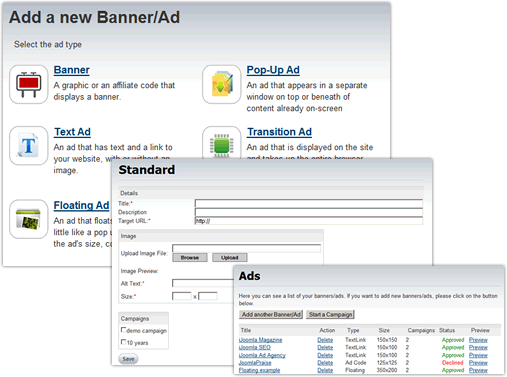Click the Declined status of JoomlaPraise

click(x=453, y=363)
